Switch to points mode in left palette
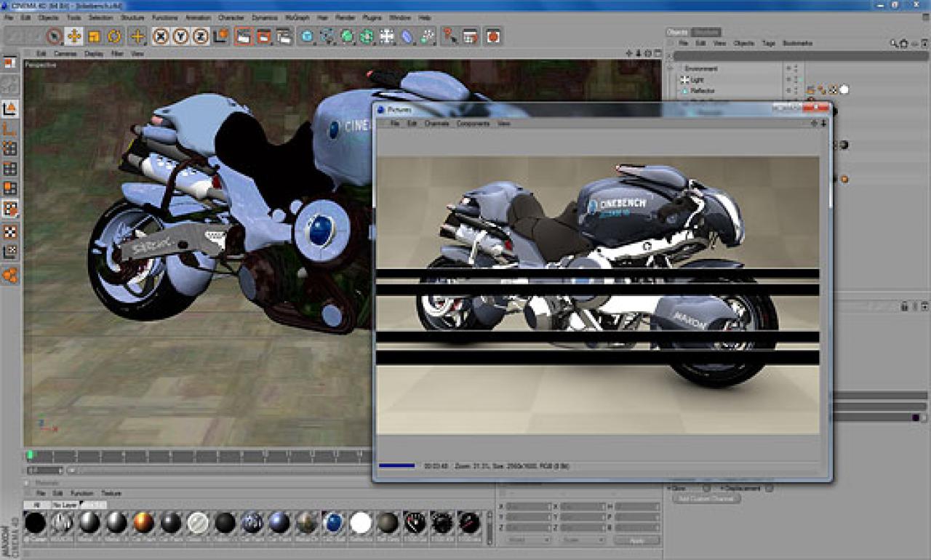 click(9, 149)
